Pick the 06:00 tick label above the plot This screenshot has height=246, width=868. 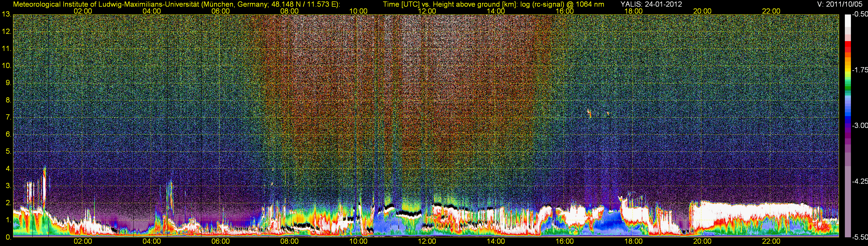pos(221,11)
